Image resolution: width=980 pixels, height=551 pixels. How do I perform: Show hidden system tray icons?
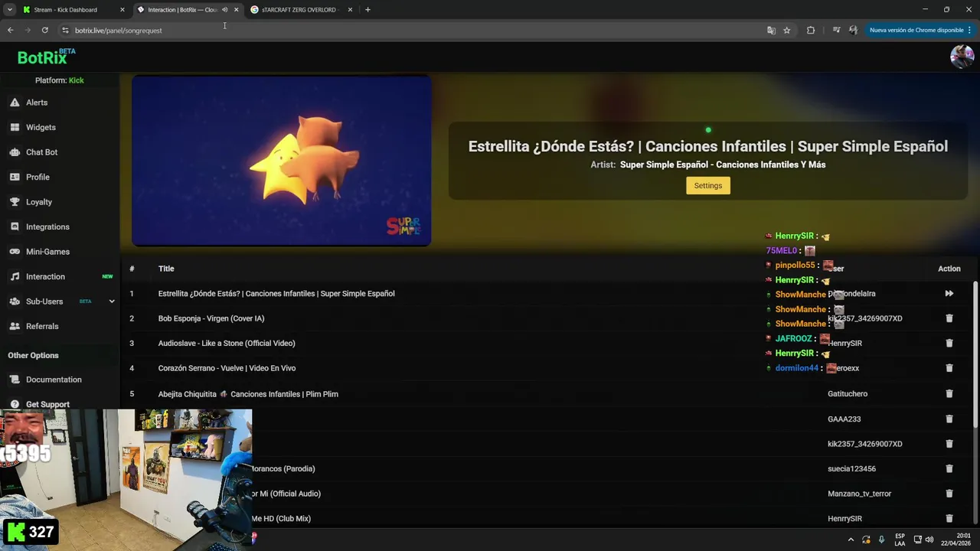click(851, 540)
